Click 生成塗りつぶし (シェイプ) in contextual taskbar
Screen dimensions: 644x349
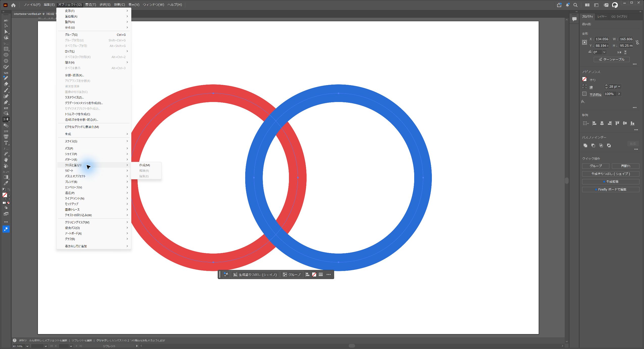click(x=255, y=275)
